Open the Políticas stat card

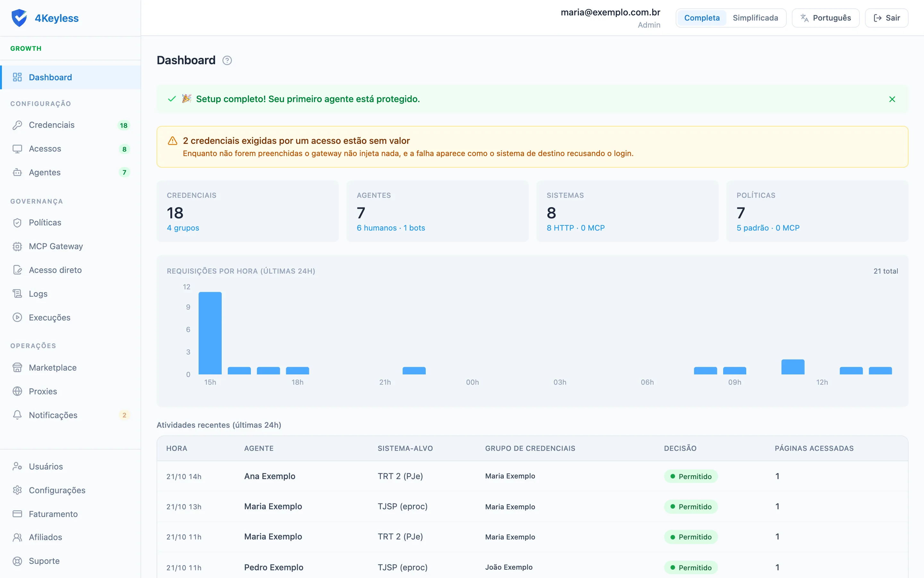point(817,211)
